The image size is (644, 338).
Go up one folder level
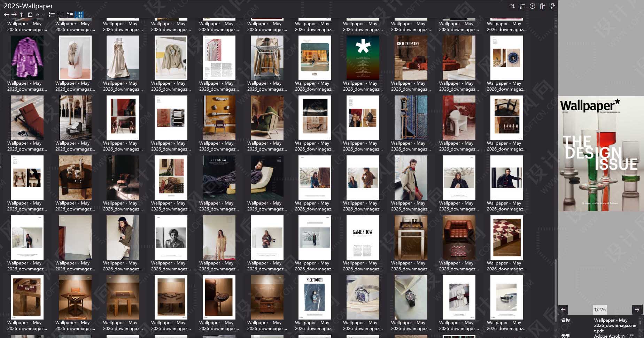[x=22, y=15]
